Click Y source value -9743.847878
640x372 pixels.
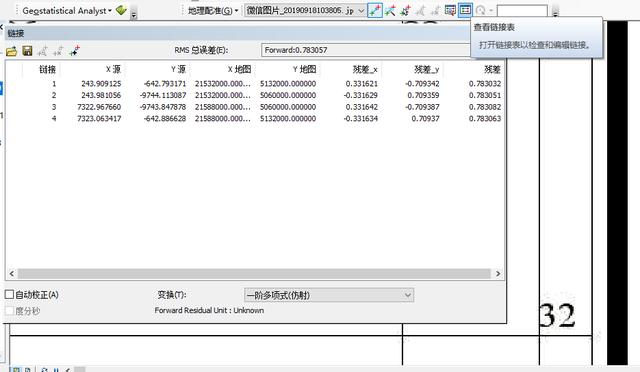[163, 107]
